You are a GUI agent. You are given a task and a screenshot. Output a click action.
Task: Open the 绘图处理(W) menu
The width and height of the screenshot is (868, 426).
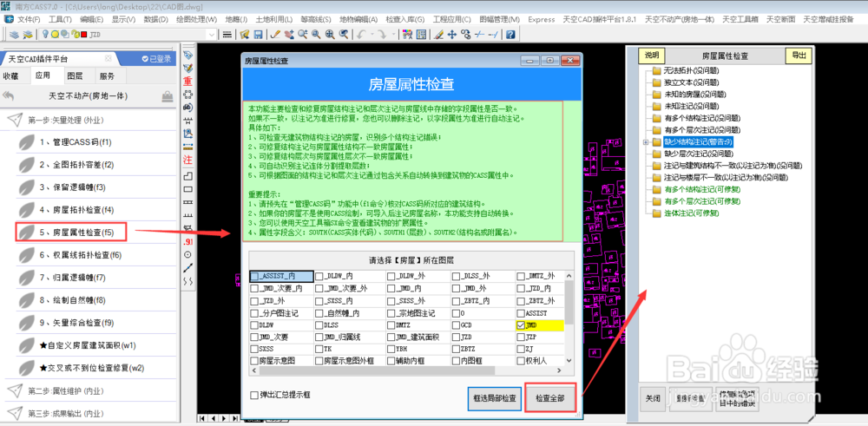coord(196,19)
